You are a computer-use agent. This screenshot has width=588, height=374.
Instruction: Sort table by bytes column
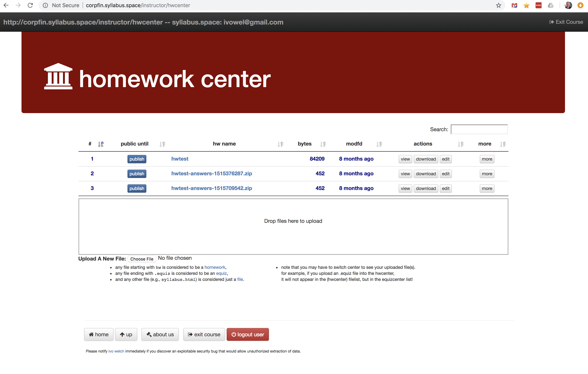pyautogui.click(x=323, y=144)
